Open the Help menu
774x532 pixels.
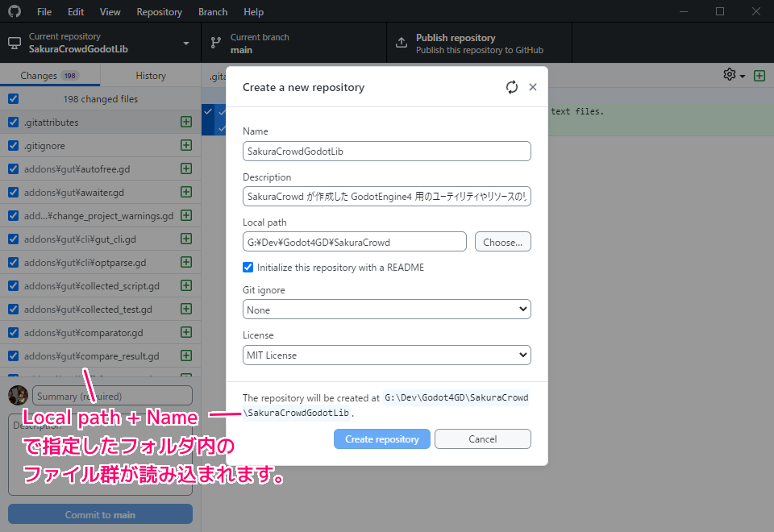click(x=253, y=12)
